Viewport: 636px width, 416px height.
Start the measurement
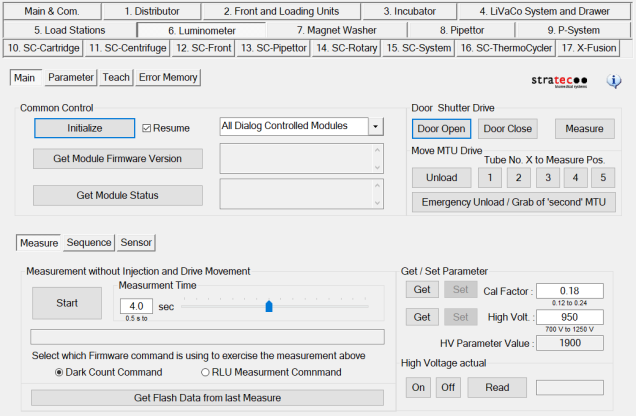pyautogui.click(x=67, y=303)
